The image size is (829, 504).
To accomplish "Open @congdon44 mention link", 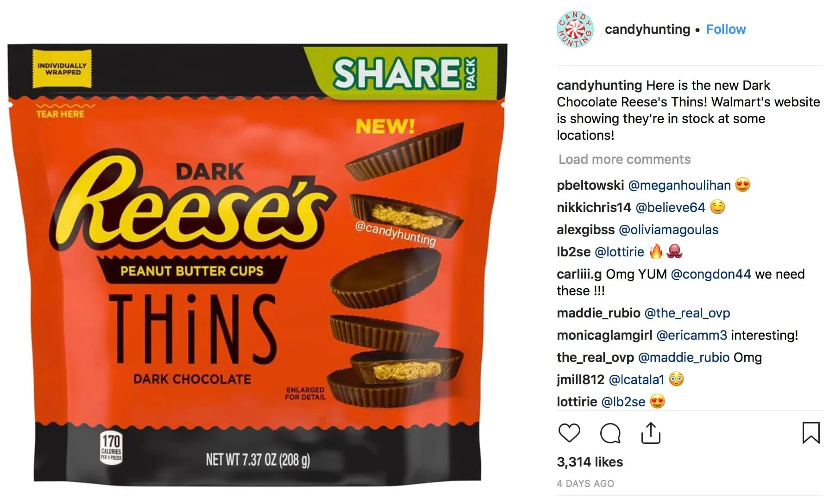I will point(711,274).
